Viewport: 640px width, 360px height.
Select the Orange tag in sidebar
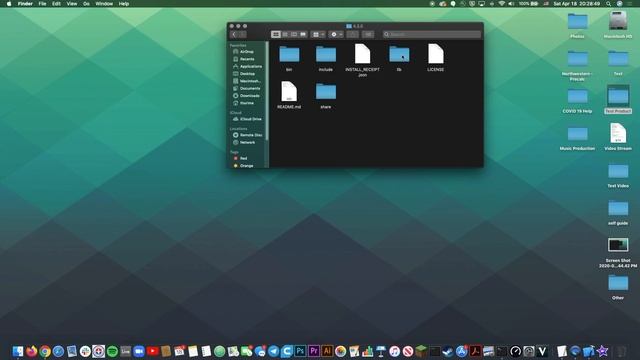point(247,166)
